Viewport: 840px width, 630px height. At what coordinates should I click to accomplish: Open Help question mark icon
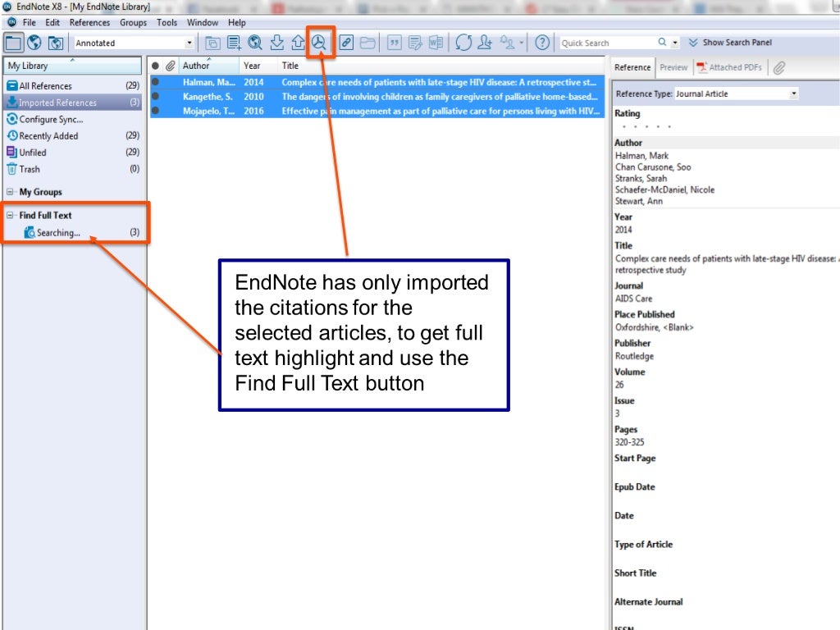click(x=542, y=43)
